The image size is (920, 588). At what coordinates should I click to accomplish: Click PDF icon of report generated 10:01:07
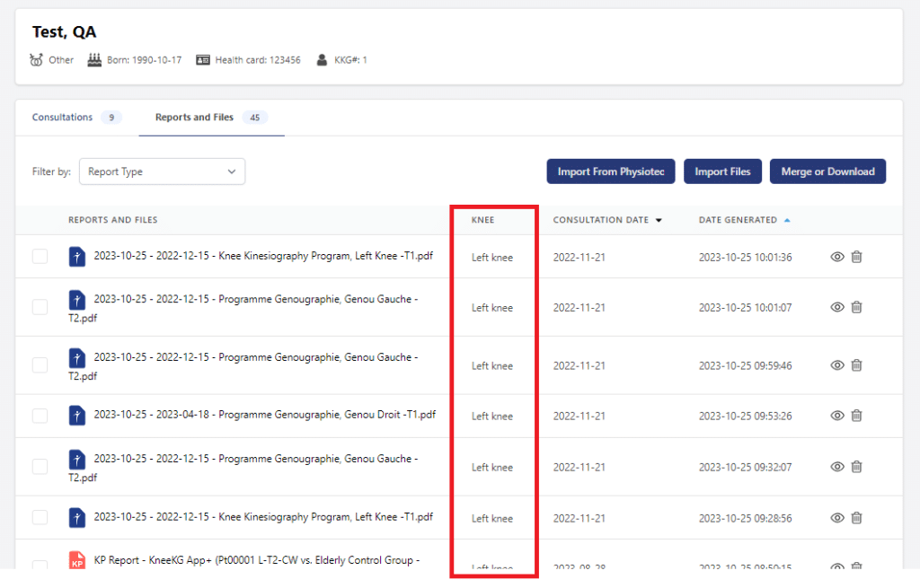(77, 300)
